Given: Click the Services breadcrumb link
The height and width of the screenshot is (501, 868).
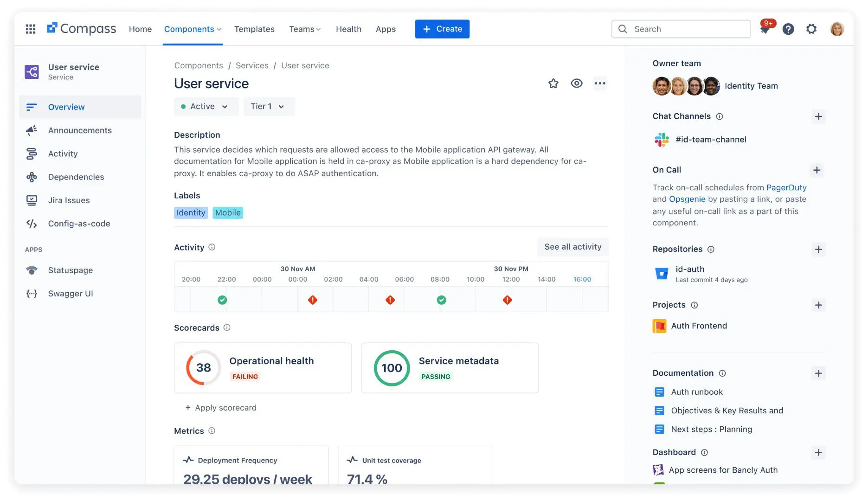Looking at the screenshot, I should point(252,65).
